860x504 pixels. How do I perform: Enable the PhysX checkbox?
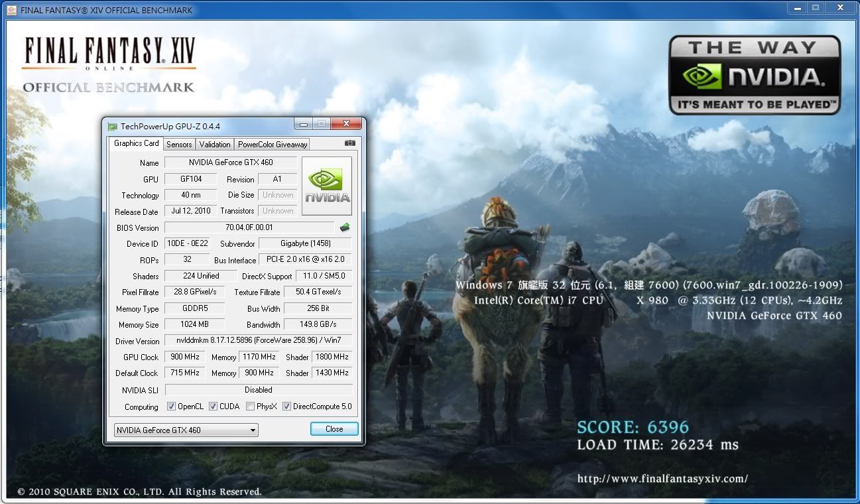pyautogui.click(x=250, y=407)
